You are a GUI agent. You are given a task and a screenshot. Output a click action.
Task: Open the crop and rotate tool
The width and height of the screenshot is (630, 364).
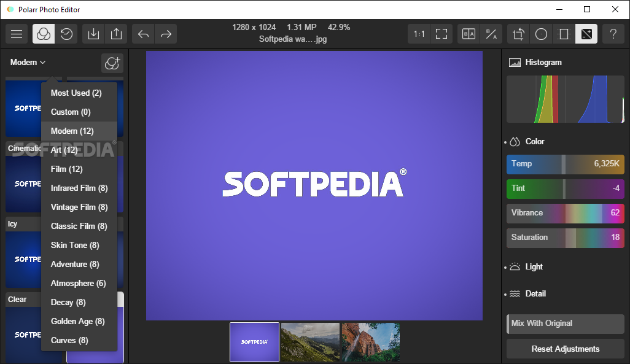[518, 34]
